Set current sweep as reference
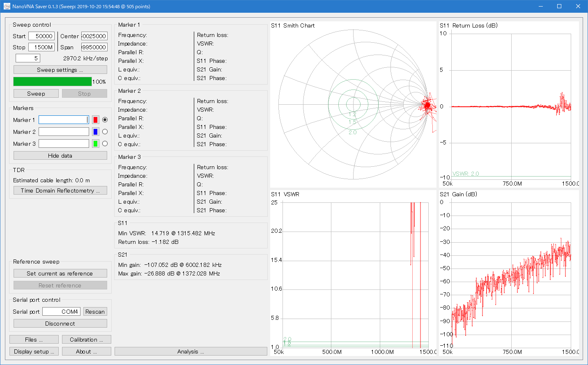Screen dimensions: 588x365 [x=60, y=273]
